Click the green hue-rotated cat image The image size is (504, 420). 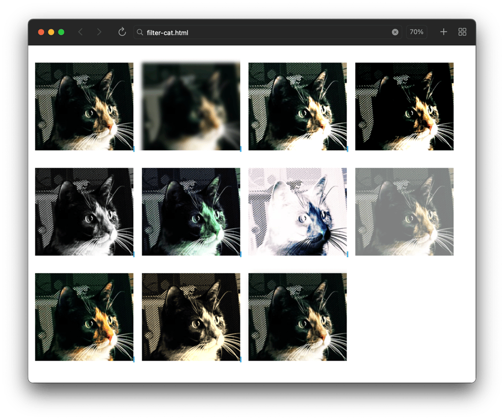(191, 212)
